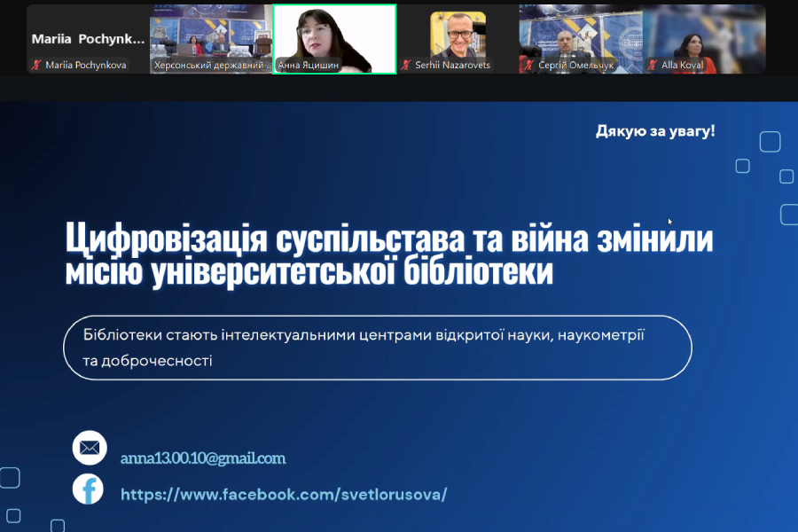The height and width of the screenshot is (532, 798).
Task: Click the envelope email icon on slide
Action: click(x=89, y=448)
